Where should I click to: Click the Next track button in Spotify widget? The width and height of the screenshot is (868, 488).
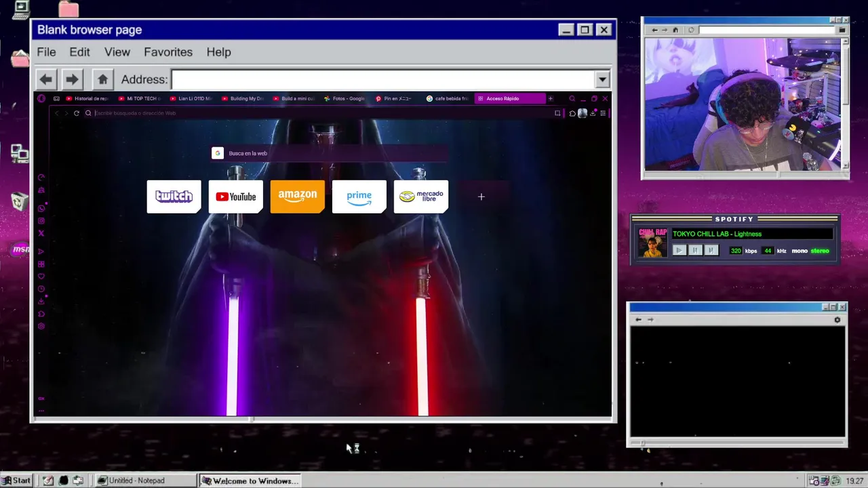pyautogui.click(x=710, y=250)
